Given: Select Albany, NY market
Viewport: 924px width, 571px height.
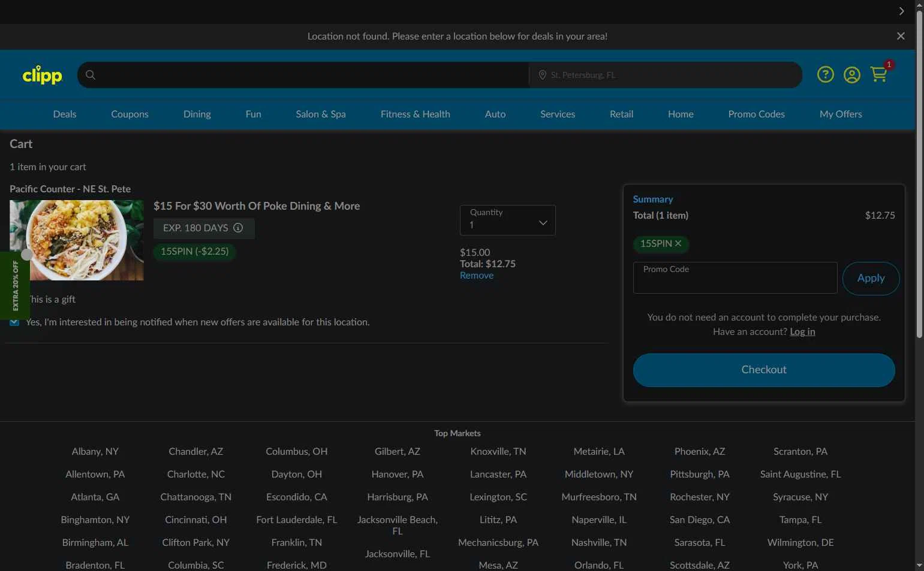Looking at the screenshot, I should 95,452.
